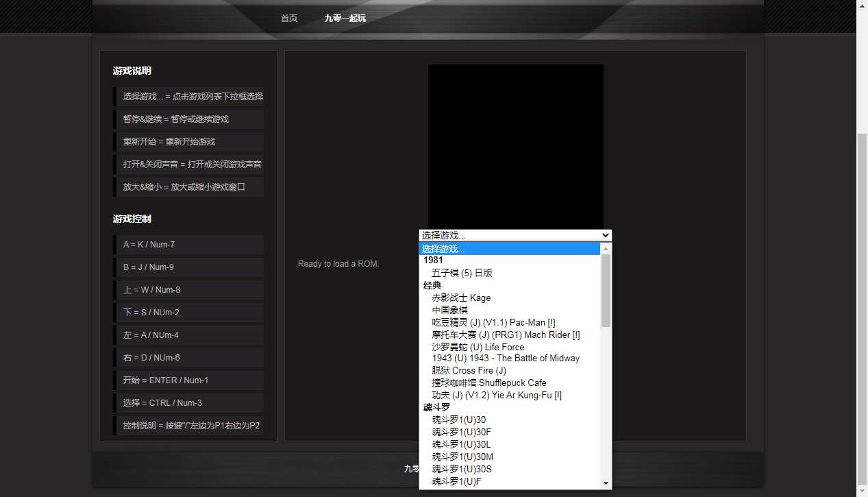Click the 选择游戏... = 点击游戏列表下拉框选择 row

[188, 97]
